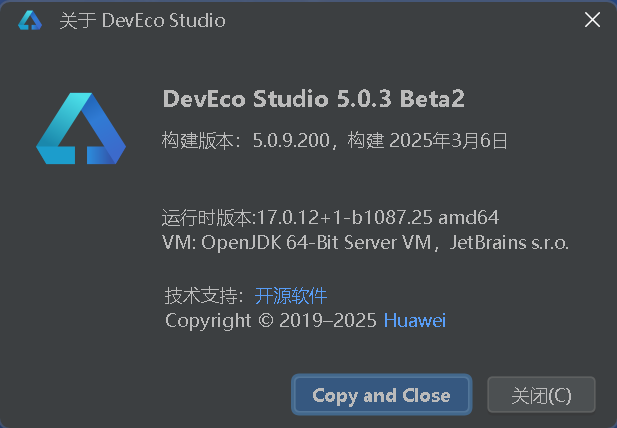This screenshot has height=428, width=617.
Task: Click the large DevEco Studio logo
Action: pyautogui.click(x=81, y=128)
